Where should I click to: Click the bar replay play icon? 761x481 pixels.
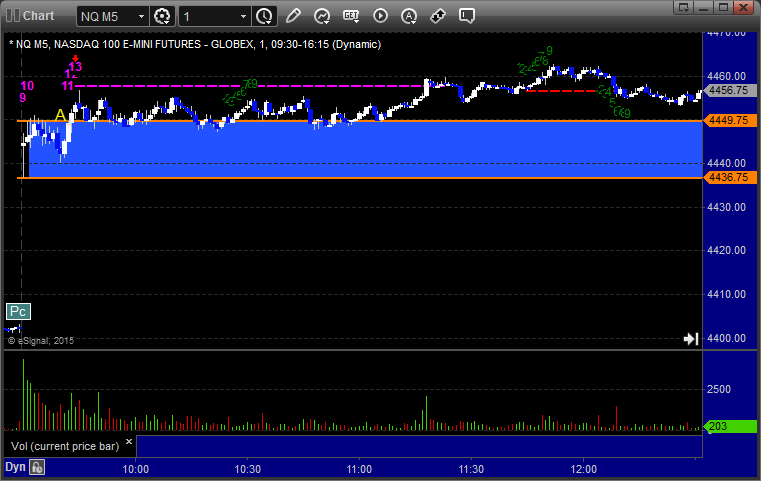(379, 16)
